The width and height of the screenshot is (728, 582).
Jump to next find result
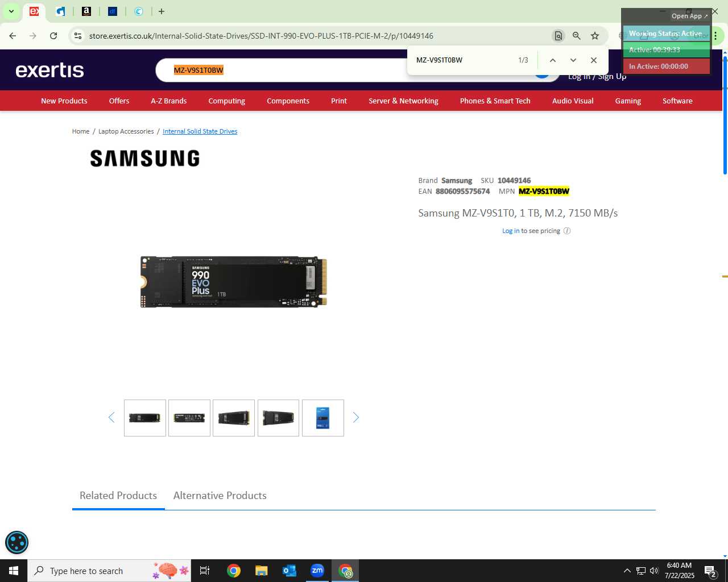573,60
